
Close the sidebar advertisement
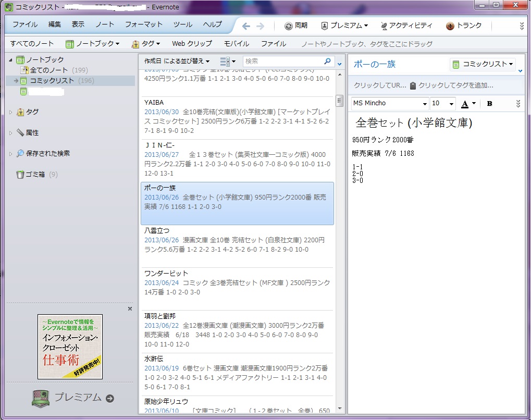[130, 308]
